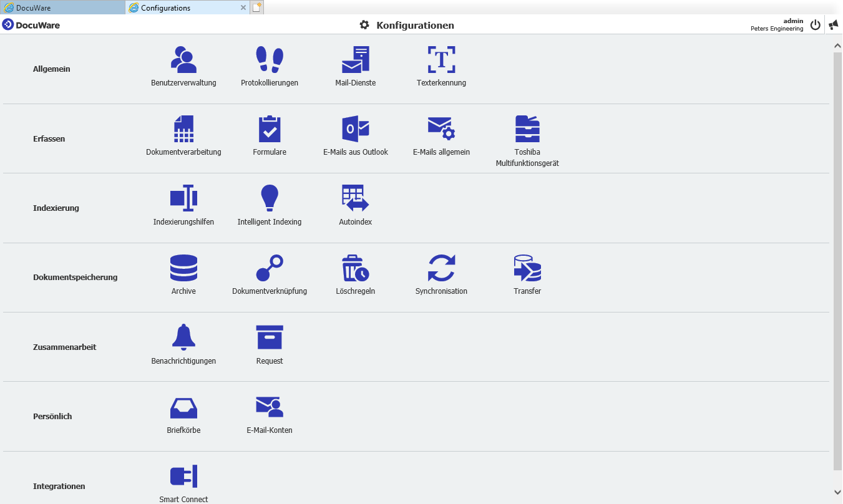The width and height of the screenshot is (843, 504).
Task: Click the admin user name
Action: 792,21
